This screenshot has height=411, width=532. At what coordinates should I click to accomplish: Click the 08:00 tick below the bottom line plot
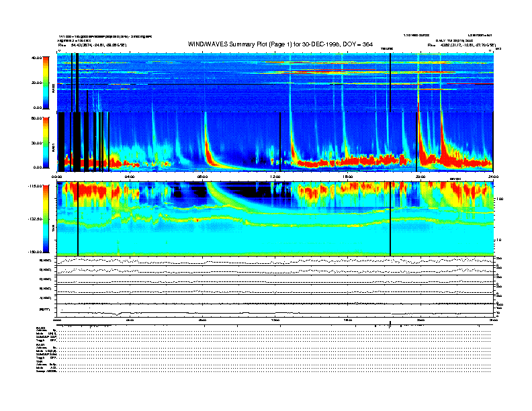click(x=202, y=320)
